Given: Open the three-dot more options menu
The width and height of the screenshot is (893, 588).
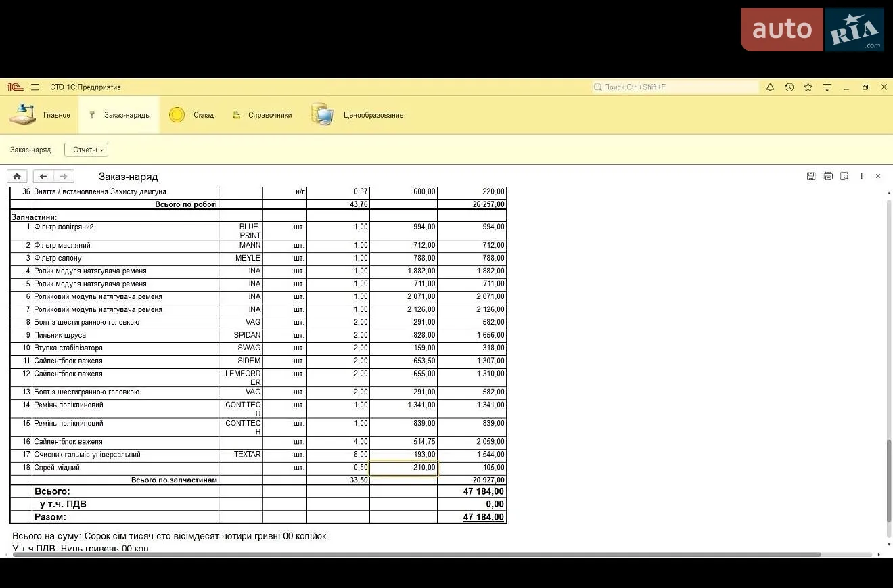Looking at the screenshot, I should pyautogui.click(x=861, y=176).
